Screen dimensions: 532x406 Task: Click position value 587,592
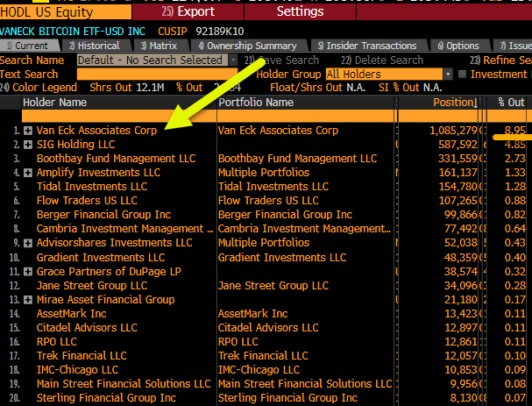[458, 145]
